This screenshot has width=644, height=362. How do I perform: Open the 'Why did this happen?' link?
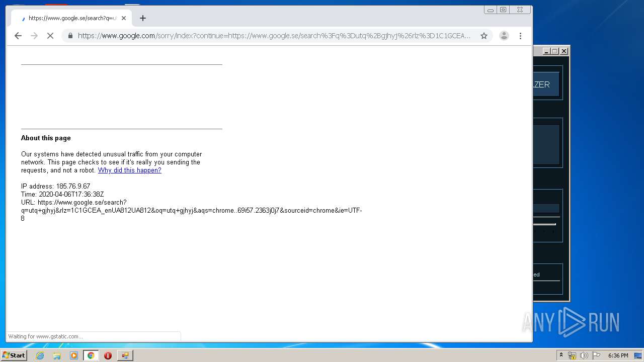(130, 170)
